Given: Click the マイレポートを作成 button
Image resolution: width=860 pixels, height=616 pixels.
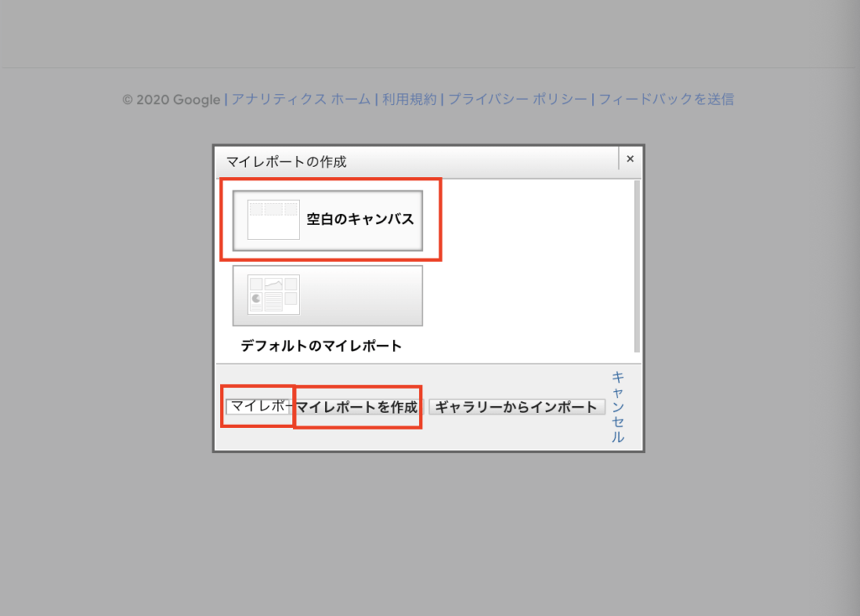Looking at the screenshot, I should click(x=358, y=407).
